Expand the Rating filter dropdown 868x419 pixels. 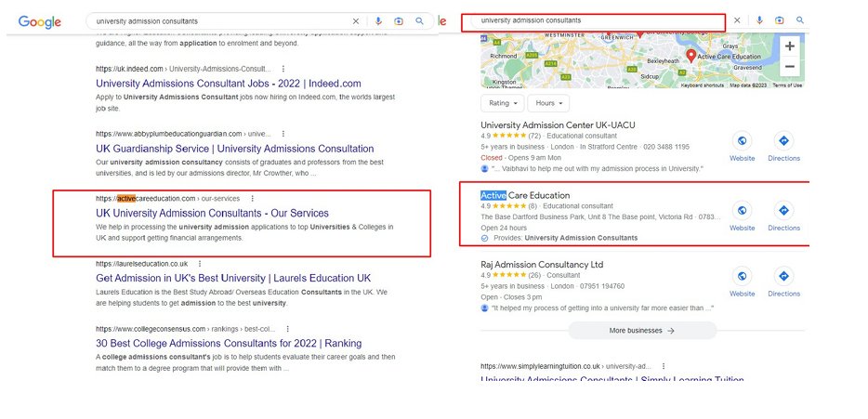502,103
